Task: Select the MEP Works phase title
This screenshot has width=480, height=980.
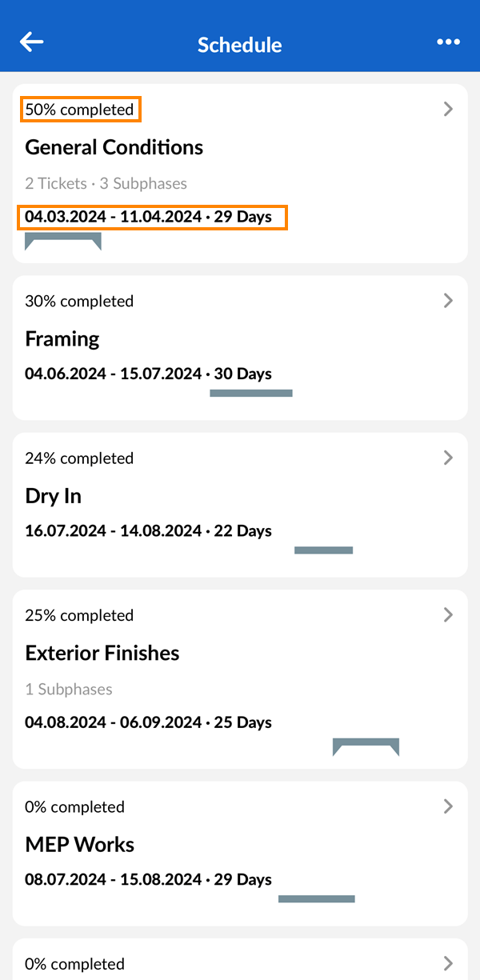Action: (x=80, y=845)
